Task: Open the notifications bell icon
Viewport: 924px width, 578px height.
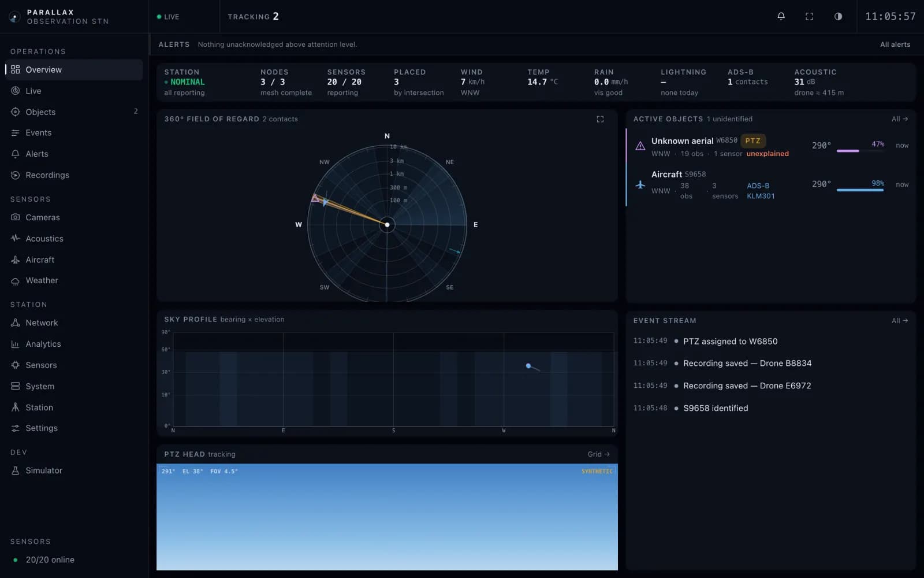Action: click(781, 16)
